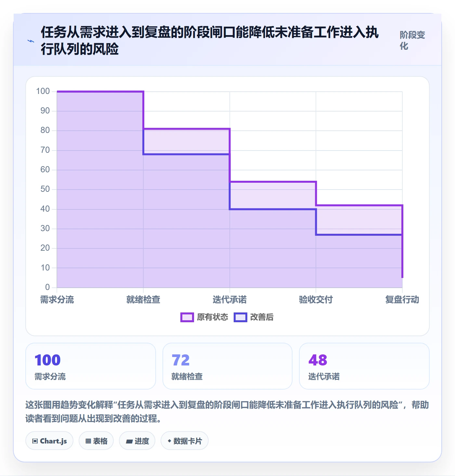Select the Chart.js tag chip
455x476 pixels.
49,441
